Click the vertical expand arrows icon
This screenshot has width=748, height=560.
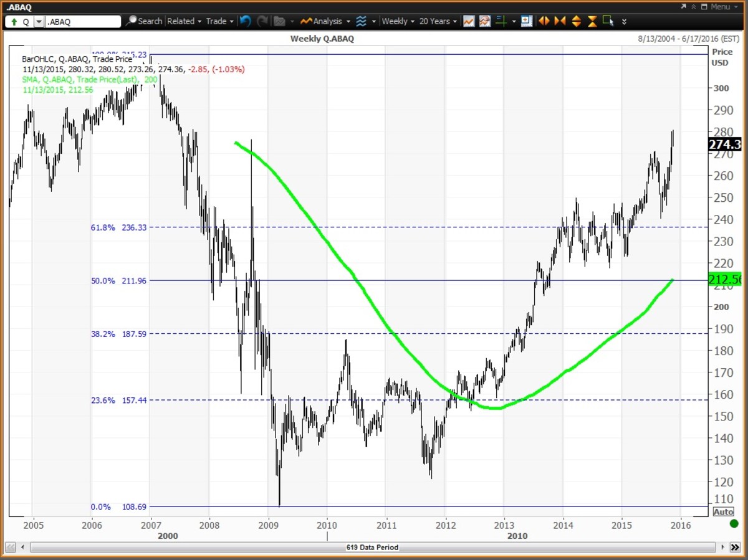577,21
